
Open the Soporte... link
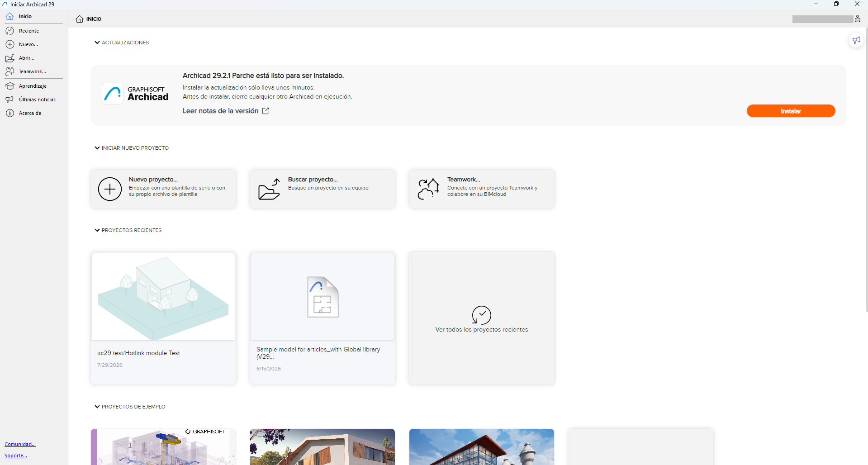pyautogui.click(x=16, y=456)
